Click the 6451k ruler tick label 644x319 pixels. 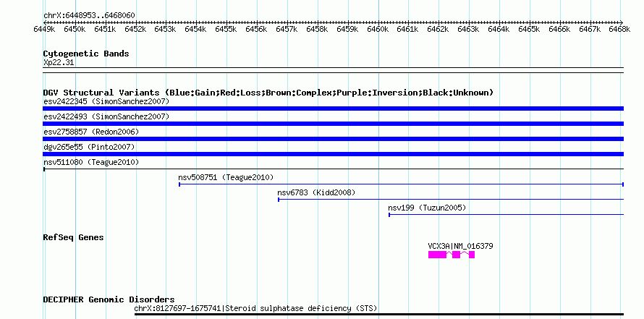click(105, 29)
